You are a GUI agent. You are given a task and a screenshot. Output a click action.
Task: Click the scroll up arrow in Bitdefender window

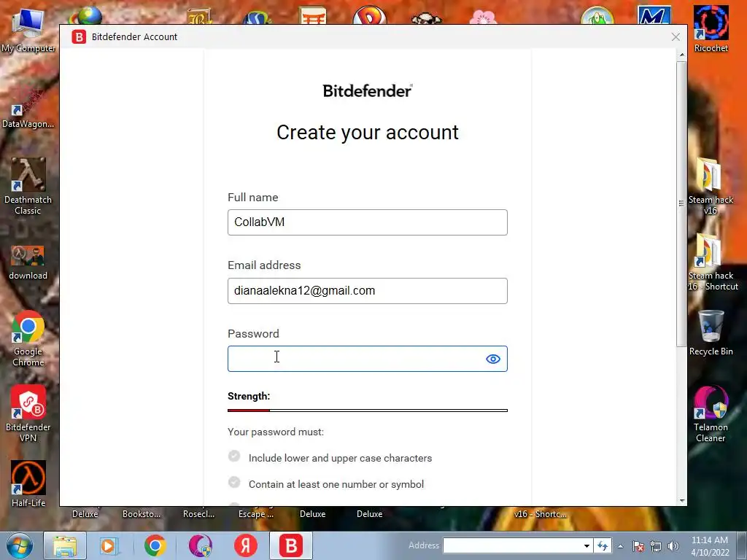point(682,55)
